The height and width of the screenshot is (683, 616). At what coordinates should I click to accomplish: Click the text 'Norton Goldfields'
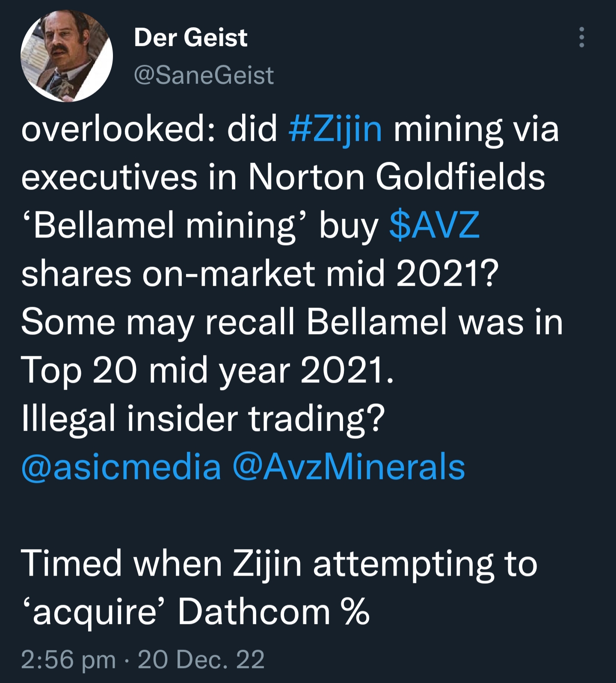click(x=396, y=177)
